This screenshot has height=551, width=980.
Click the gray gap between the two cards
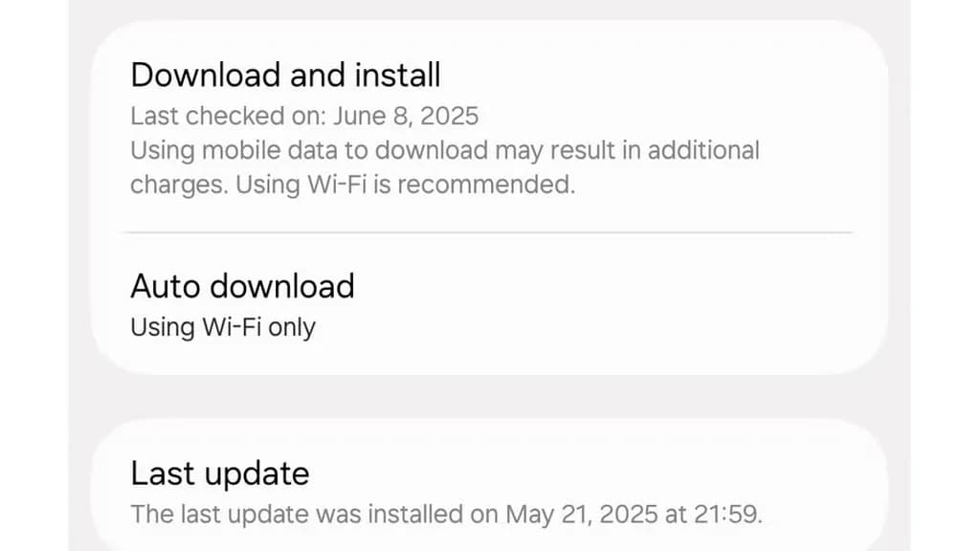487,396
